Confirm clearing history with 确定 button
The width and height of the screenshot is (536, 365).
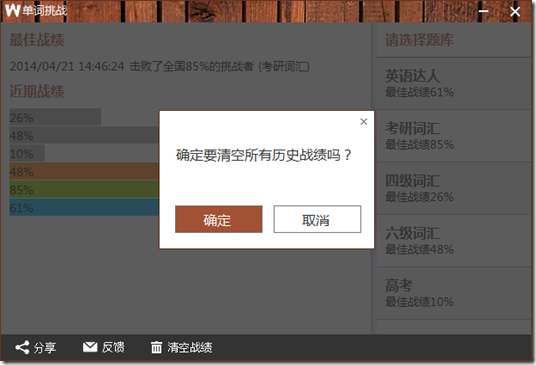pos(218,219)
